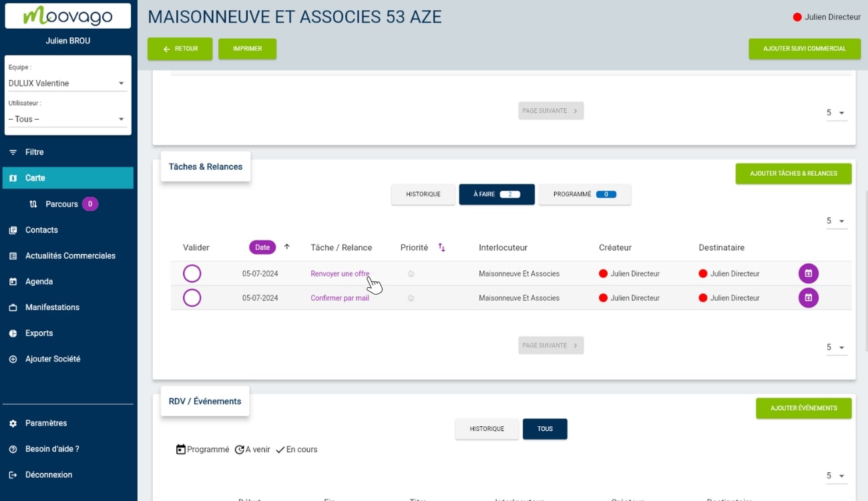868x501 pixels.
Task: Click AJOUTER SUIVI COMMERCIAL button
Action: [x=805, y=49]
